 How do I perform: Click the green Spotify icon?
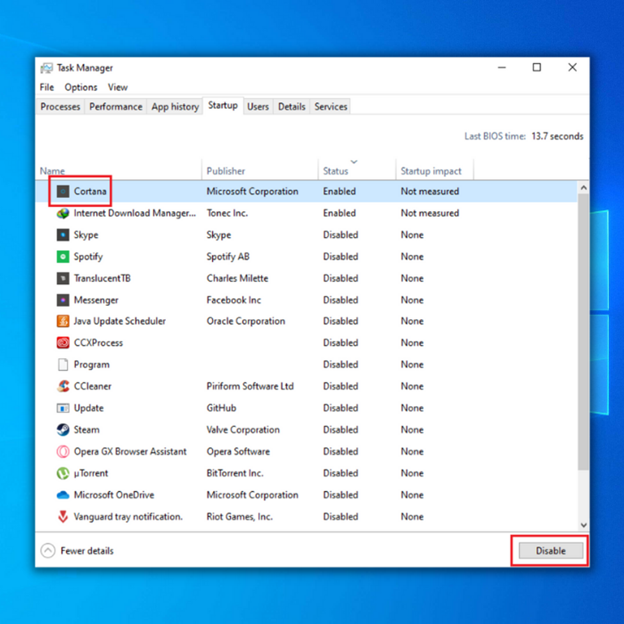click(x=62, y=257)
